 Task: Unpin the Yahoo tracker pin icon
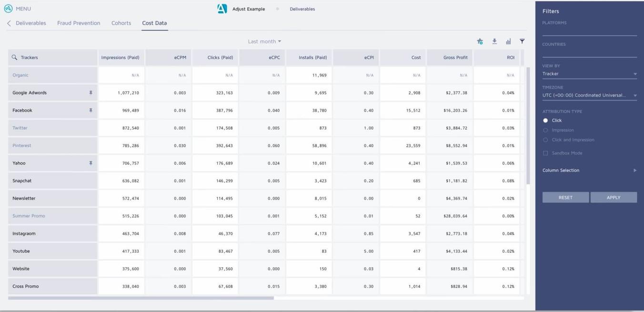pos(91,163)
